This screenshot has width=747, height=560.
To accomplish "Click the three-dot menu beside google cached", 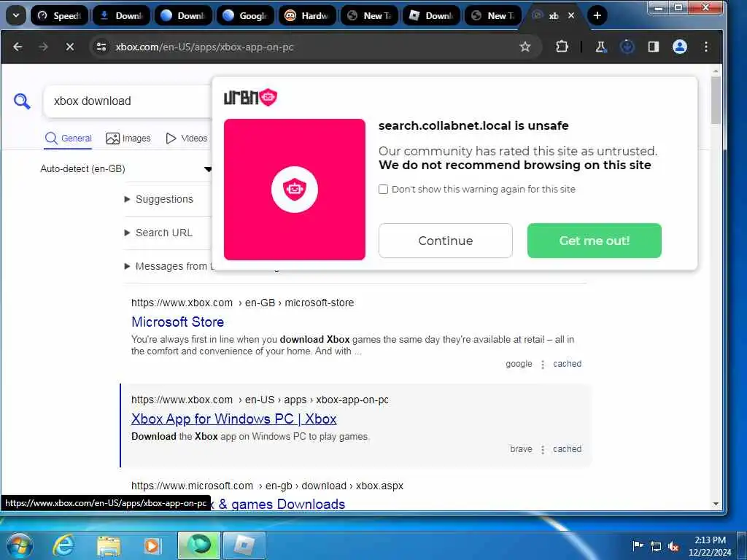I will (x=543, y=365).
